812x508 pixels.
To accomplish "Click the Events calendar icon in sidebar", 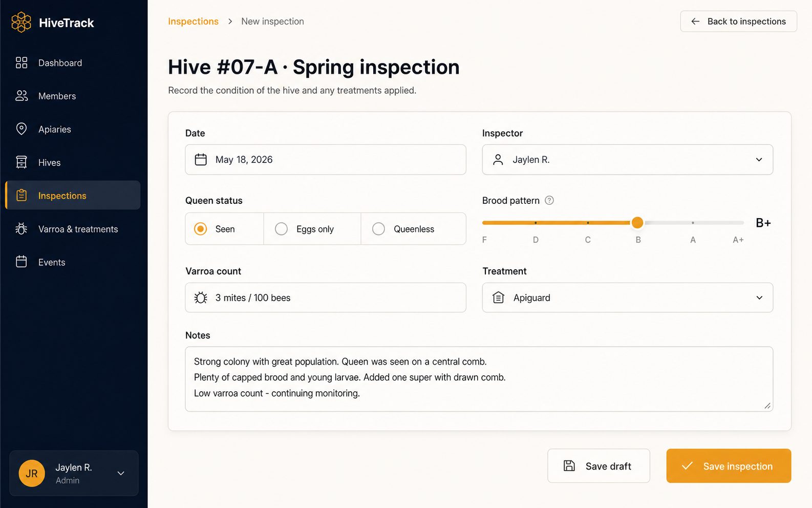I will click(x=22, y=262).
